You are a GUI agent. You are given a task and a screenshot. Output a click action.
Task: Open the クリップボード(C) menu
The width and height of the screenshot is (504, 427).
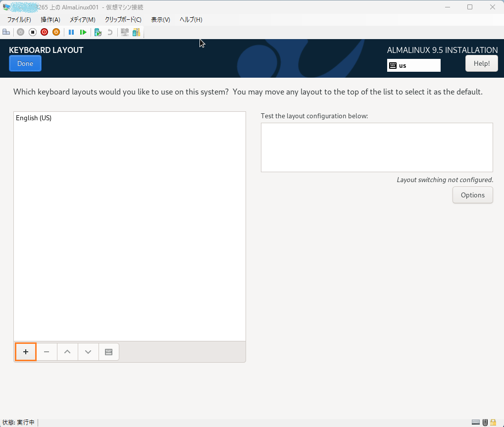coord(123,20)
